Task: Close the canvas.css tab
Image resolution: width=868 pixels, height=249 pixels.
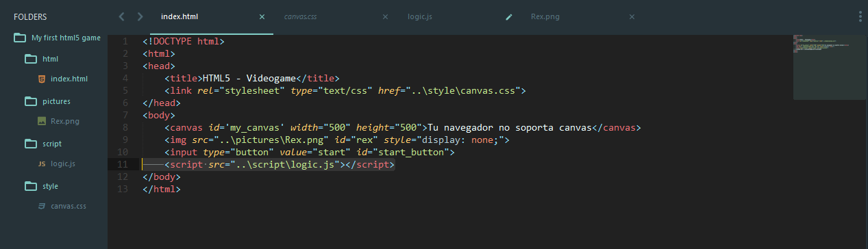Action: 385,17
